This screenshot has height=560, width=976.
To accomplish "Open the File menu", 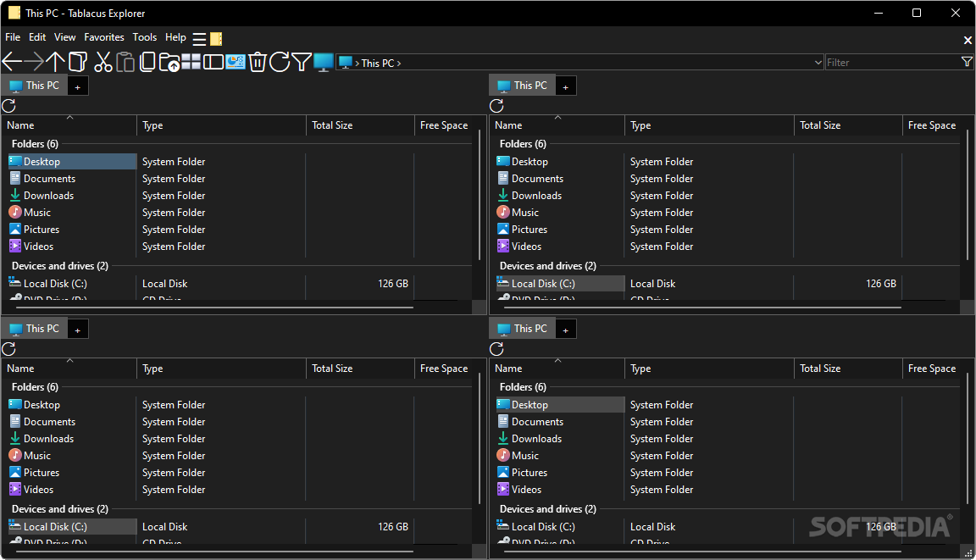I will click(x=13, y=37).
